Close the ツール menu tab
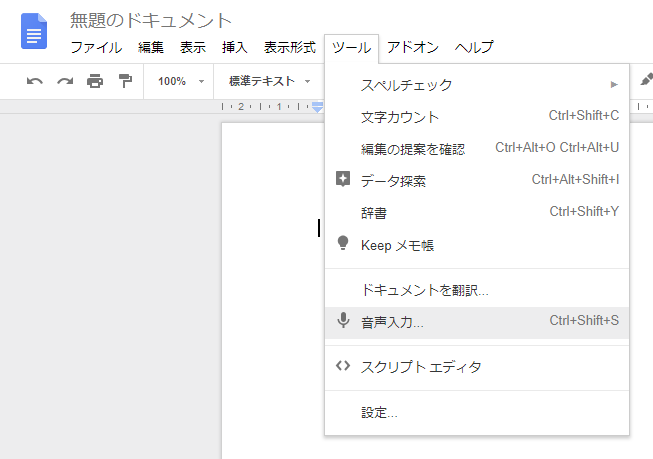 pyautogui.click(x=351, y=48)
